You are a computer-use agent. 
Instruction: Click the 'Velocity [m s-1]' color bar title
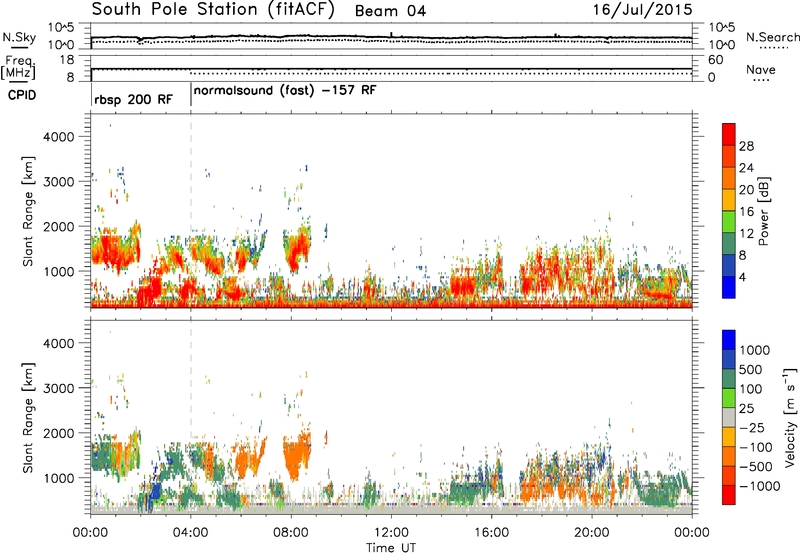coord(790,417)
